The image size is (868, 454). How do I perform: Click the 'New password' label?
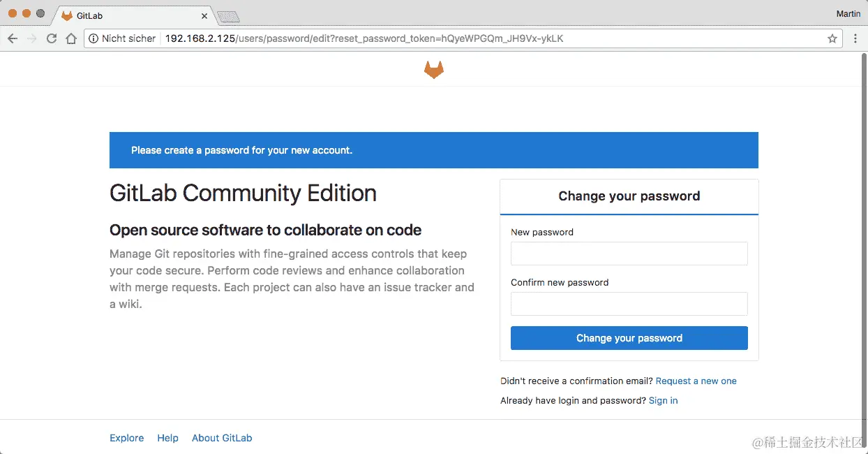[542, 232]
